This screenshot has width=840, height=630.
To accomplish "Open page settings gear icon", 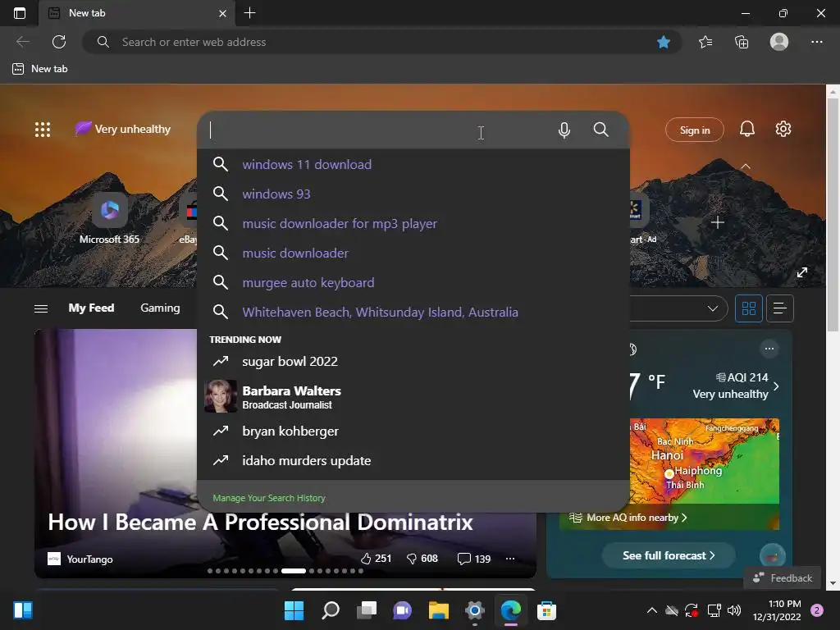I will pos(783,129).
